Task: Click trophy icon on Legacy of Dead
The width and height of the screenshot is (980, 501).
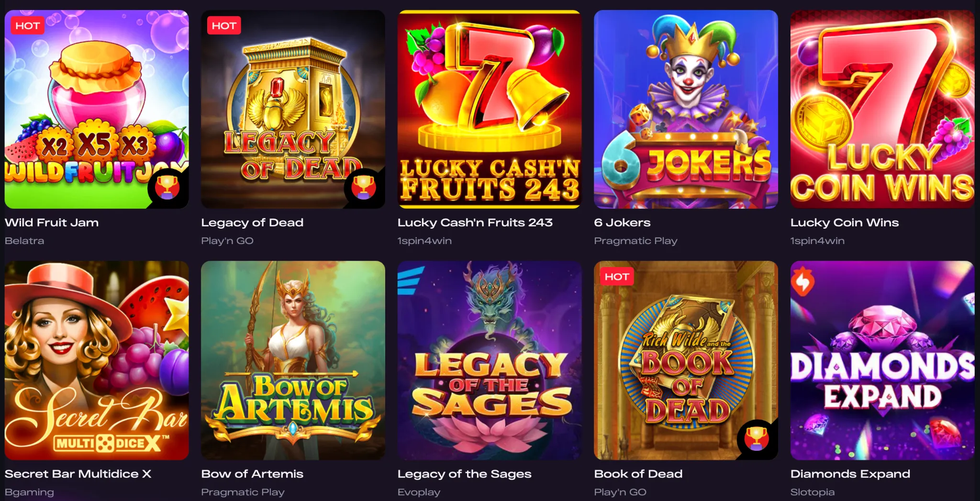Action: [364, 187]
